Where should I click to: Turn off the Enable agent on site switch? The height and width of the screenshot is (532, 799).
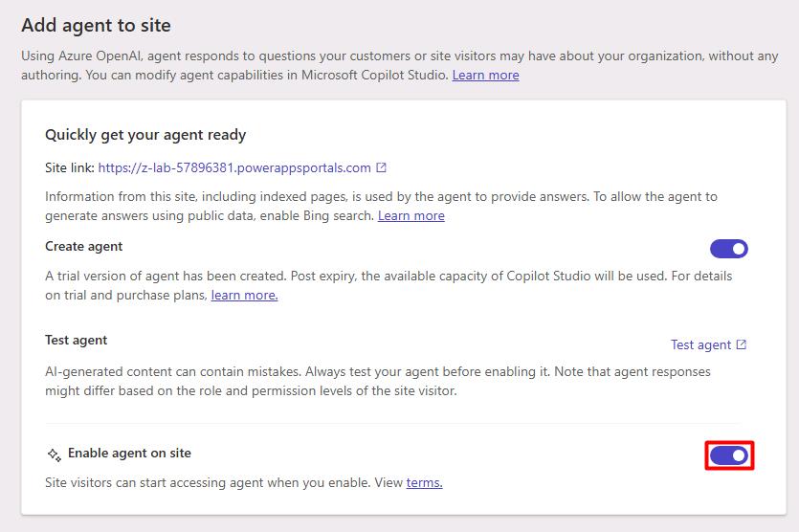pyautogui.click(x=729, y=455)
